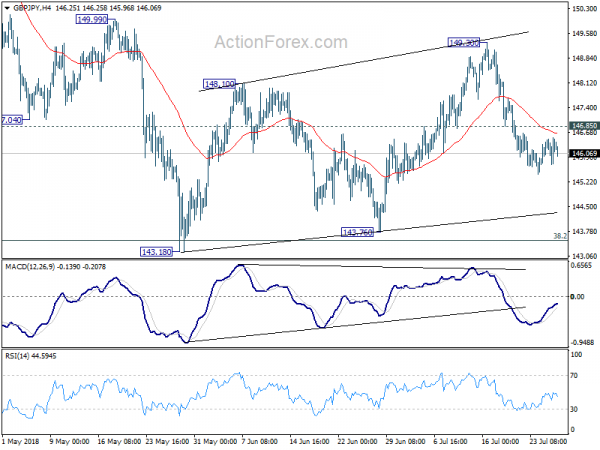The height and width of the screenshot is (450, 600).
Task: Select the 143.060 price axis value
Action: coord(585,256)
